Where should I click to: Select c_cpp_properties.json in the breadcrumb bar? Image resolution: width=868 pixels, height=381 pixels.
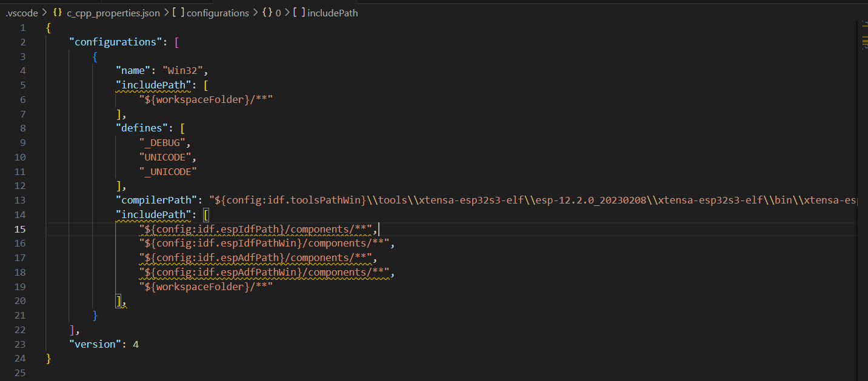[113, 13]
